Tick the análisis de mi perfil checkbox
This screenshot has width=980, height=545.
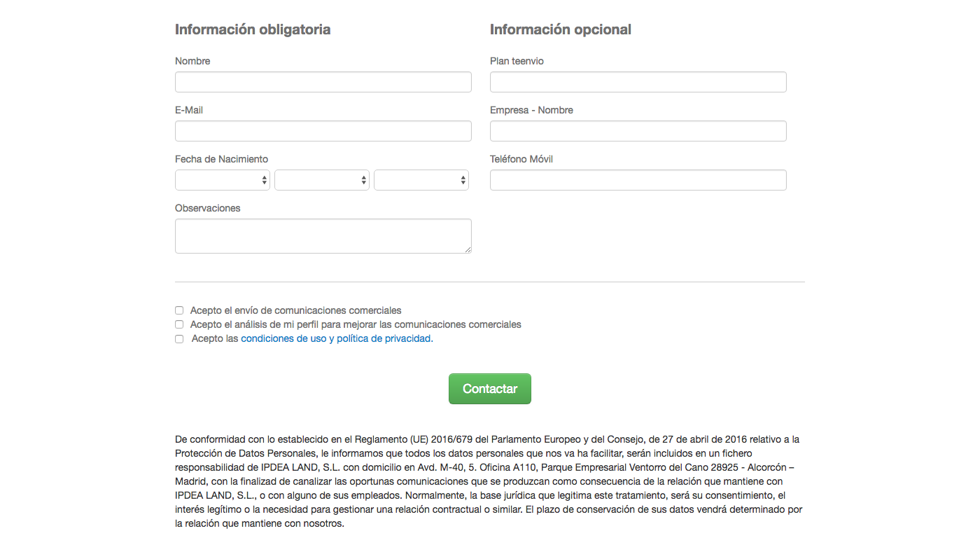[179, 324]
